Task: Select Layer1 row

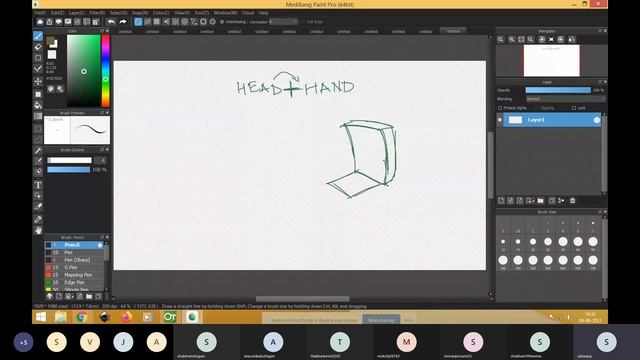Action: pyautogui.click(x=552, y=120)
